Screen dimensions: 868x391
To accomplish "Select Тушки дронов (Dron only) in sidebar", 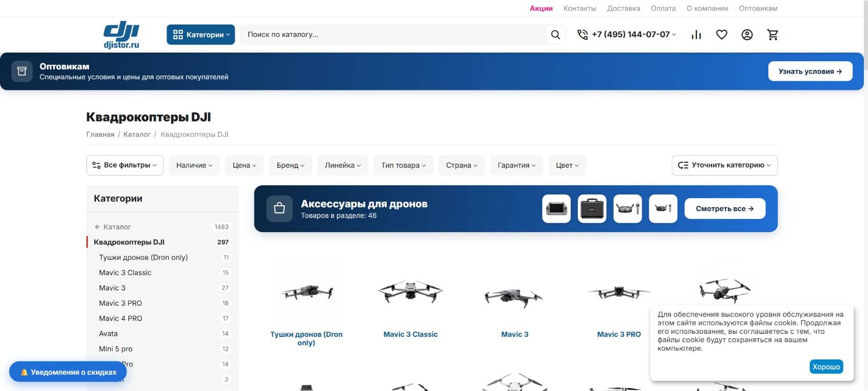I will (144, 257).
